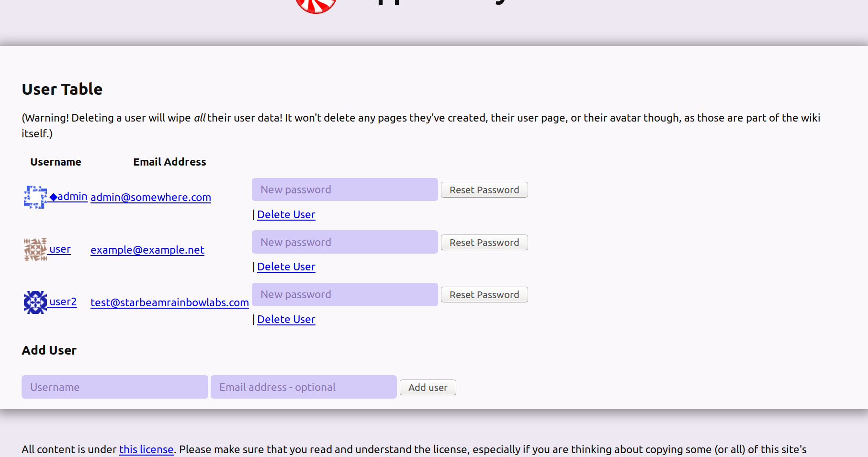The height and width of the screenshot is (457, 868).
Task: Click the example@example.net email link
Action: coord(147,250)
